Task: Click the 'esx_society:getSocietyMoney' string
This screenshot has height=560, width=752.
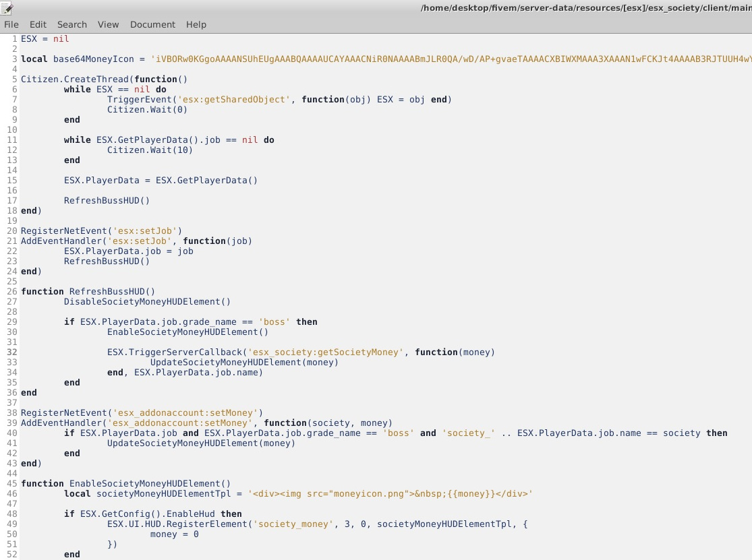Action: pos(325,352)
